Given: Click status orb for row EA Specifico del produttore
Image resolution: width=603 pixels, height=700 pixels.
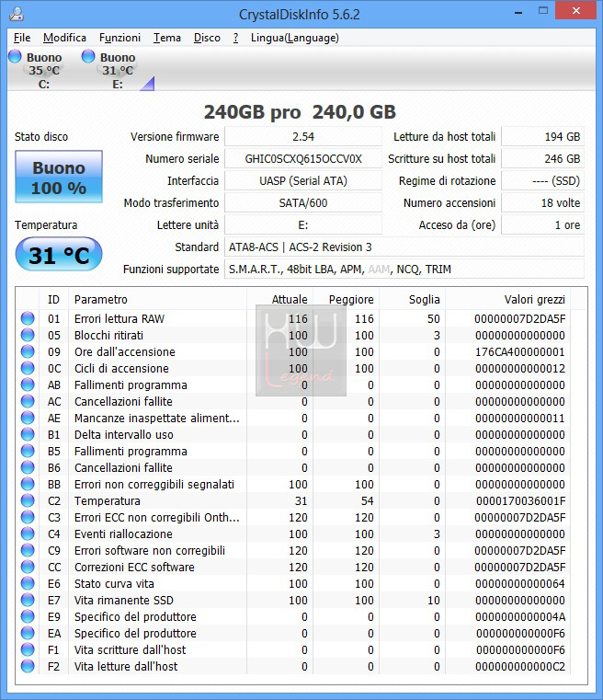Looking at the screenshot, I should tap(28, 633).
